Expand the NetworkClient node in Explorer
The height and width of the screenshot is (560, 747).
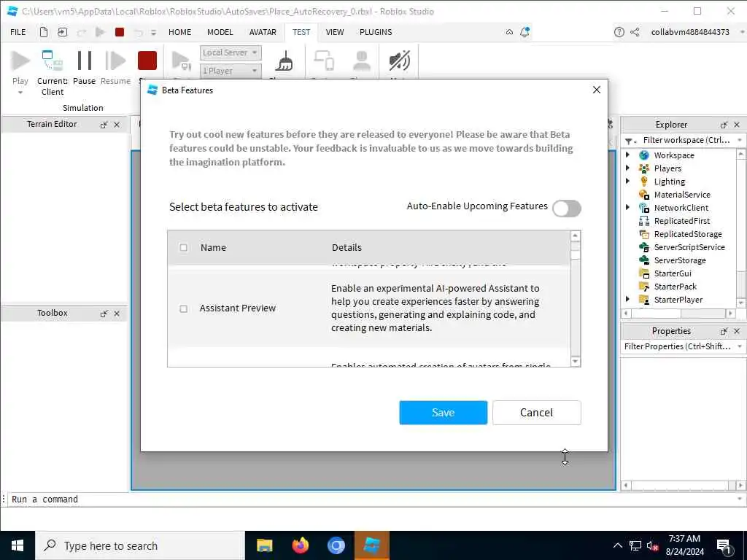point(628,207)
